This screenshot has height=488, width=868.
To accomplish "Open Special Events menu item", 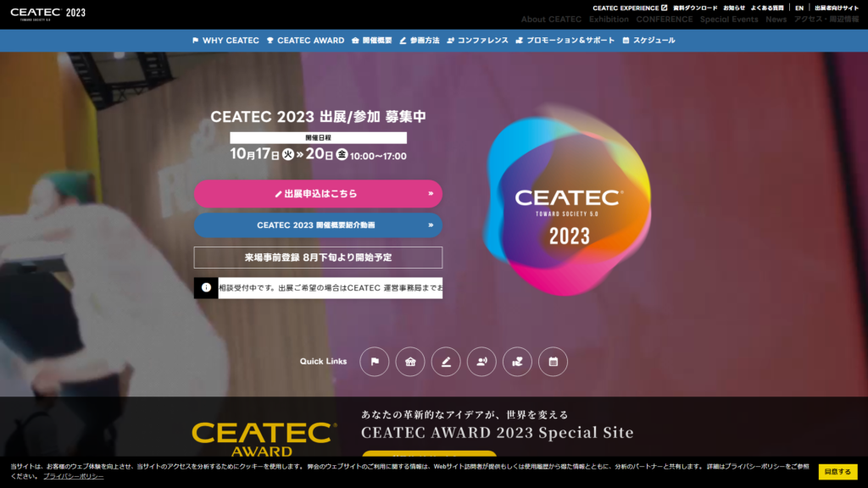I will click(729, 19).
